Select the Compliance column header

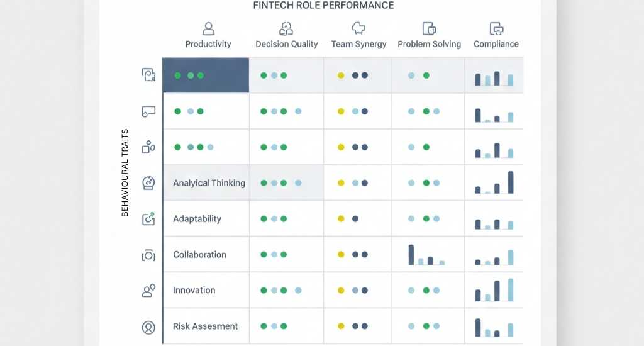click(496, 44)
